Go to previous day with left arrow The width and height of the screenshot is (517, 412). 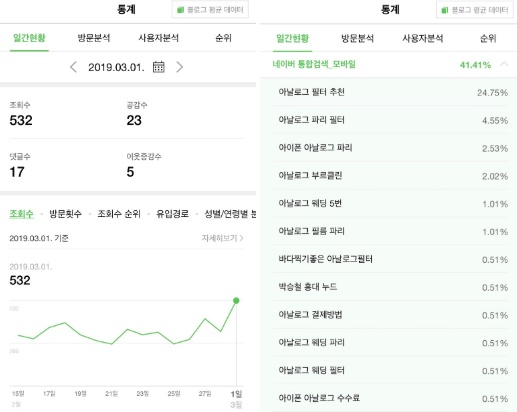[x=73, y=67]
